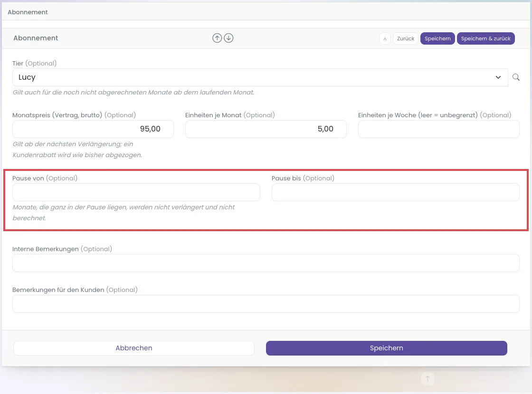The image size is (532, 394).
Task: Open the Tier dropdown showing Lucy
Action: (260, 77)
